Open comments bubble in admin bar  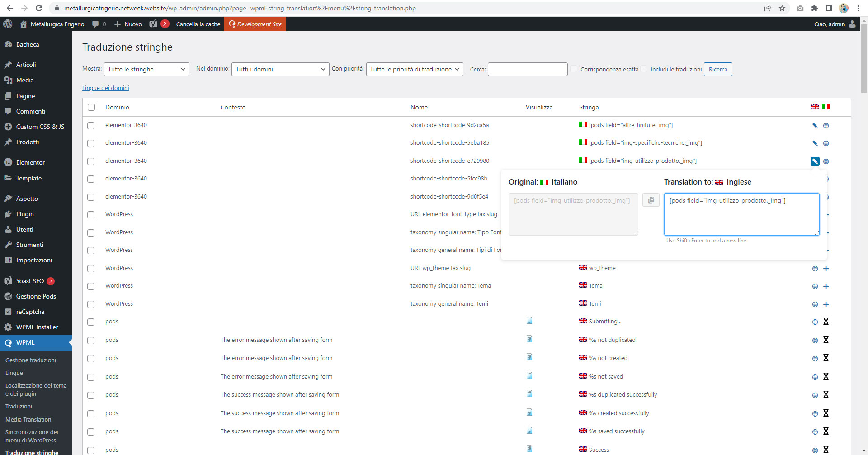[95, 24]
